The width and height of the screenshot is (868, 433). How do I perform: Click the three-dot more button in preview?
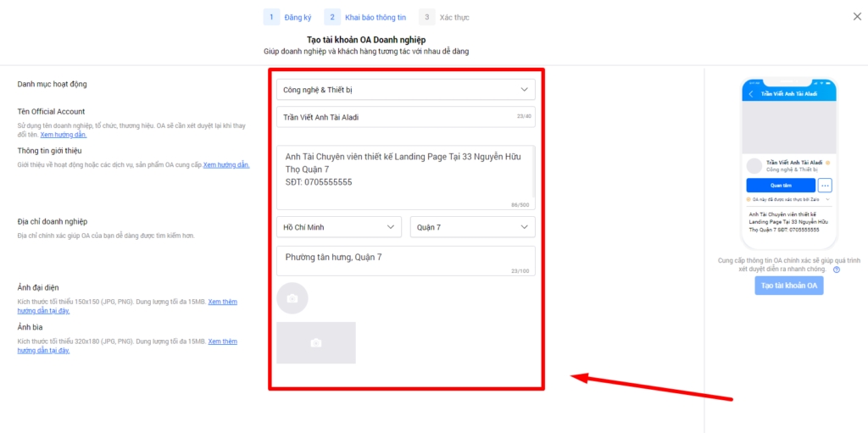[825, 186]
